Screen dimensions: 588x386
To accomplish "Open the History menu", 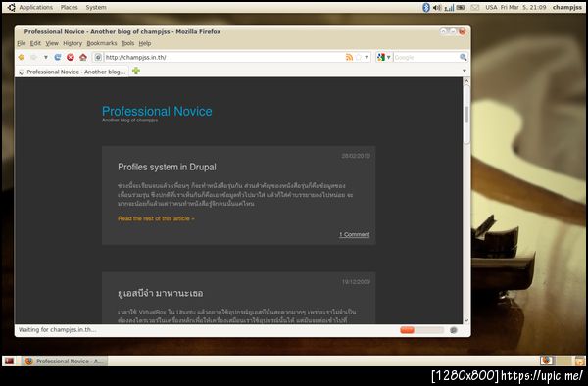I will 73,43.
